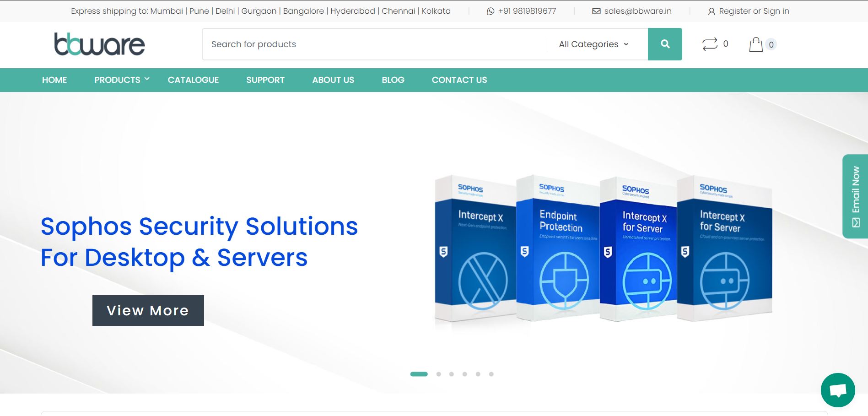Click the sales@bbware.in email link

pyautogui.click(x=638, y=11)
